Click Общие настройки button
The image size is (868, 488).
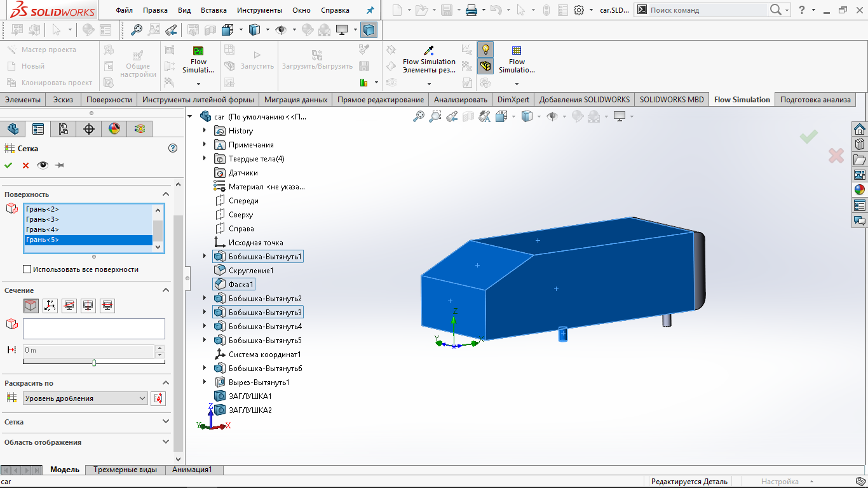click(x=138, y=65)
